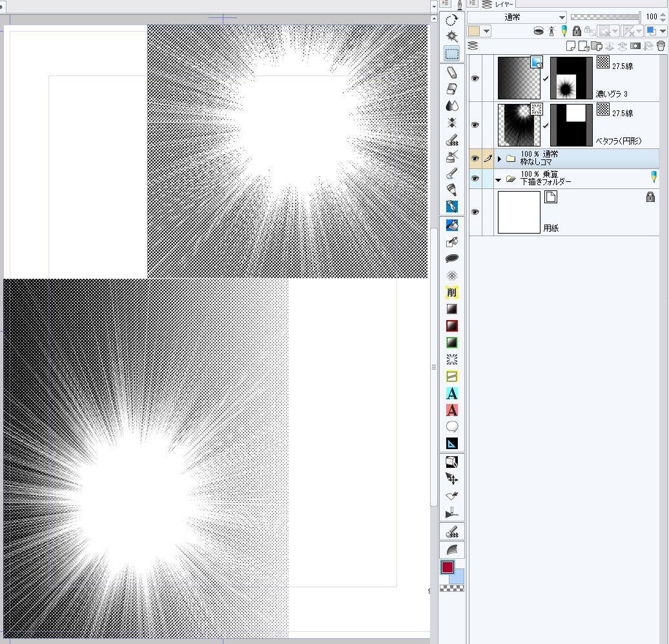Viewport: 669px width, 644px height.
Task: Hide the 濃いグラ 3 layer
Action: point(475,78)
